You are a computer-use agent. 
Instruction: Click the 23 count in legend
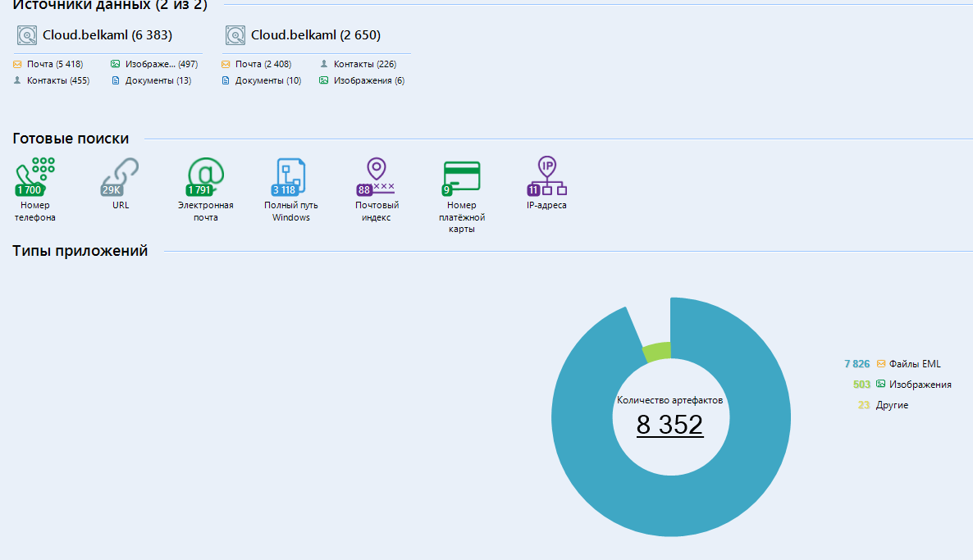(x=864, y=405)
